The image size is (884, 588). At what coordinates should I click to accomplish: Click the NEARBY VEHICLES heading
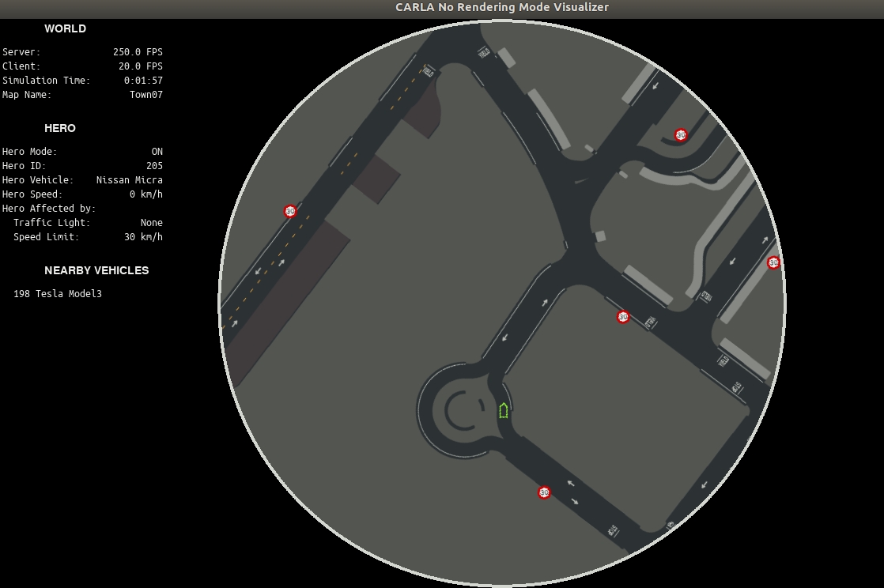[x=96, y=270]
